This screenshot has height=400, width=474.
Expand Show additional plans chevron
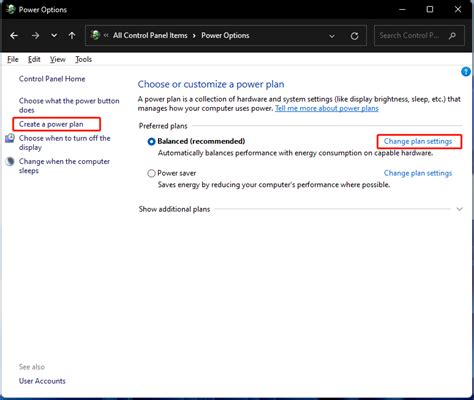460,209
